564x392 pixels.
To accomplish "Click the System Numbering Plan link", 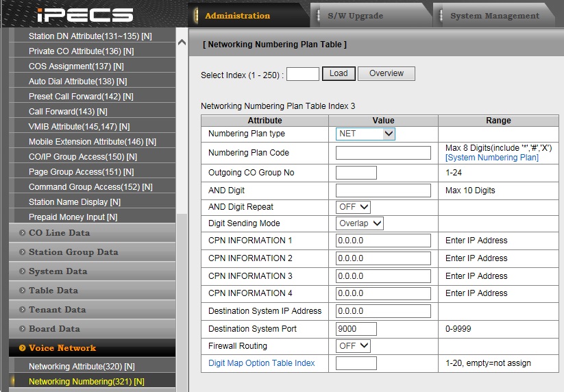I will click(491, 158).
